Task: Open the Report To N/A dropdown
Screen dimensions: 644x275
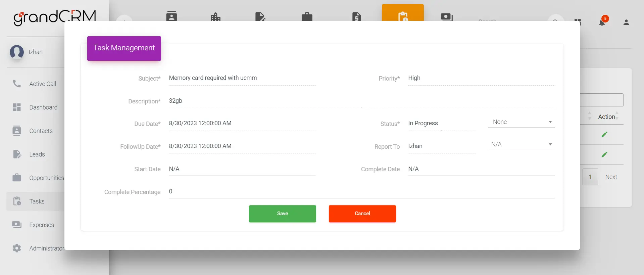Action: click(521, 144)
